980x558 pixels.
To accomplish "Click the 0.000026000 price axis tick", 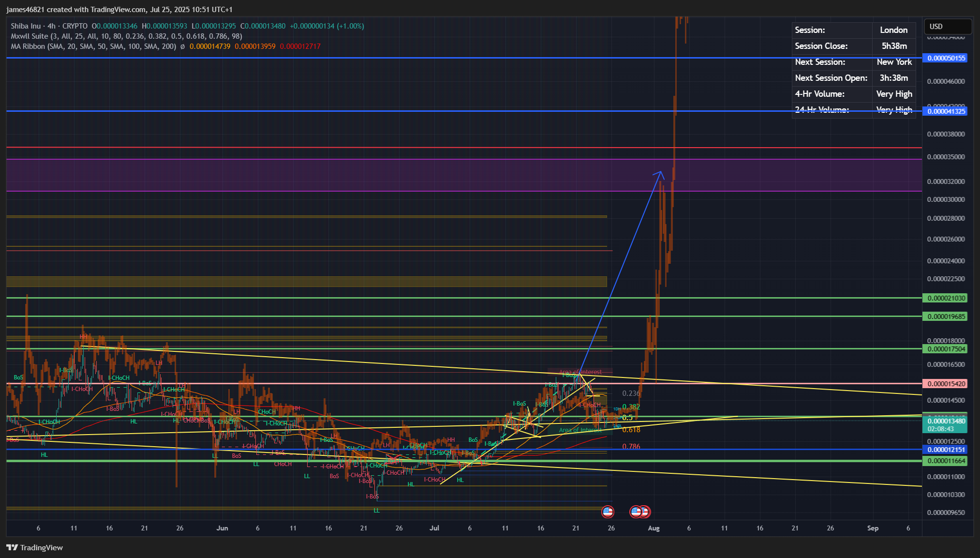I will (946, 239).
